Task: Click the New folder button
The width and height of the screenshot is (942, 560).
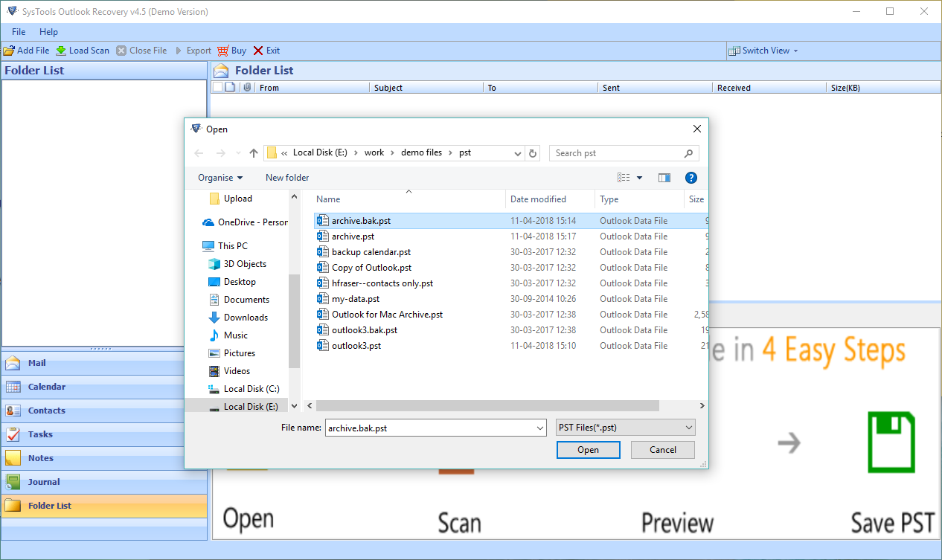Action: (x=287, y=178)
